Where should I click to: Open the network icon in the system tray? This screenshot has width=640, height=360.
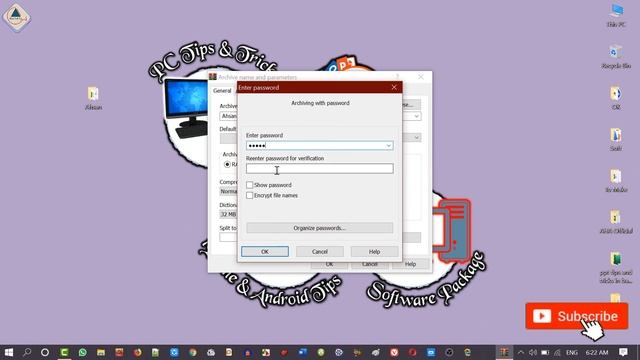(x=557, y=352)
